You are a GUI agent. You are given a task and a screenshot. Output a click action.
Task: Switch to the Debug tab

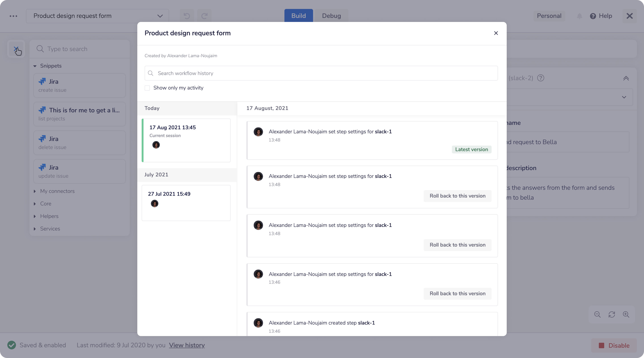point(331,16)
